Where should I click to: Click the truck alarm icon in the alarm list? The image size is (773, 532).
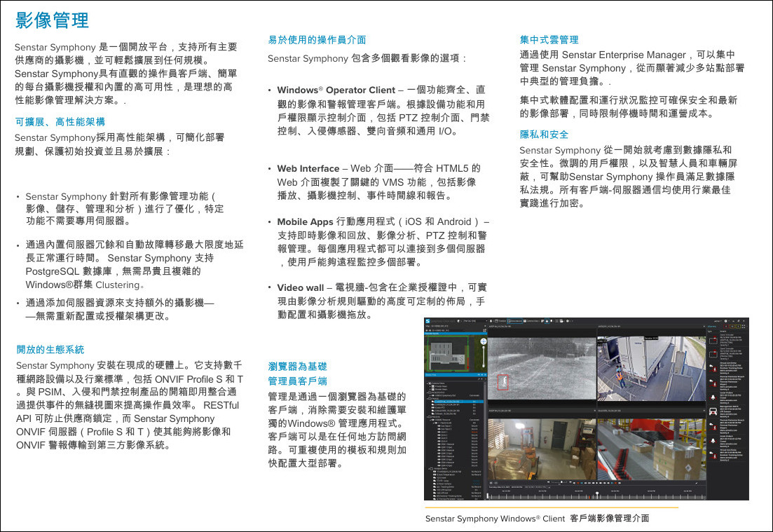click(x=713, y=411)
